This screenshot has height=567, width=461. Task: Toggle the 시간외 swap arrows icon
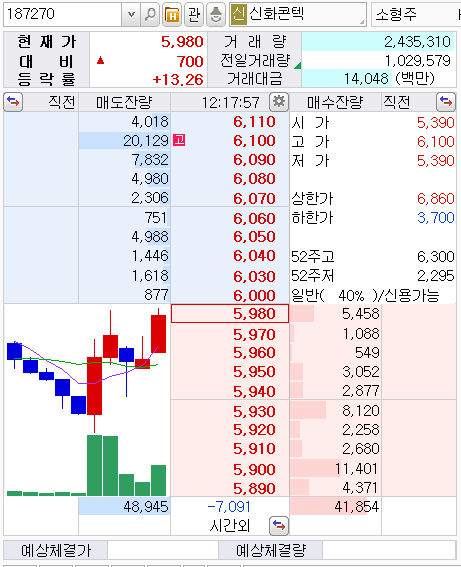pyautogui.click(x=279, y=525)
